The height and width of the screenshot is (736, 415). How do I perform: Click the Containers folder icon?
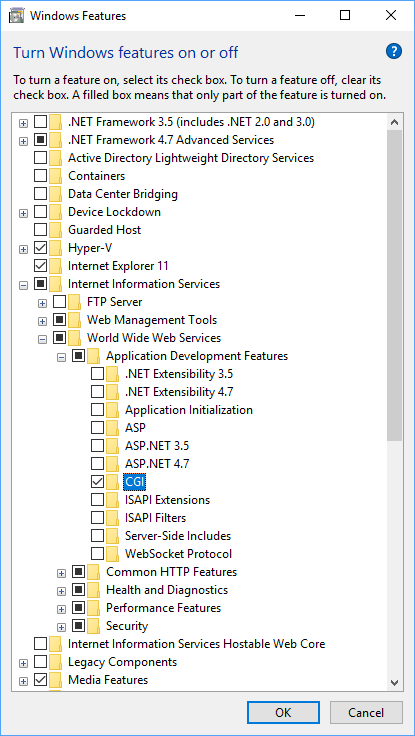[55, 176]
